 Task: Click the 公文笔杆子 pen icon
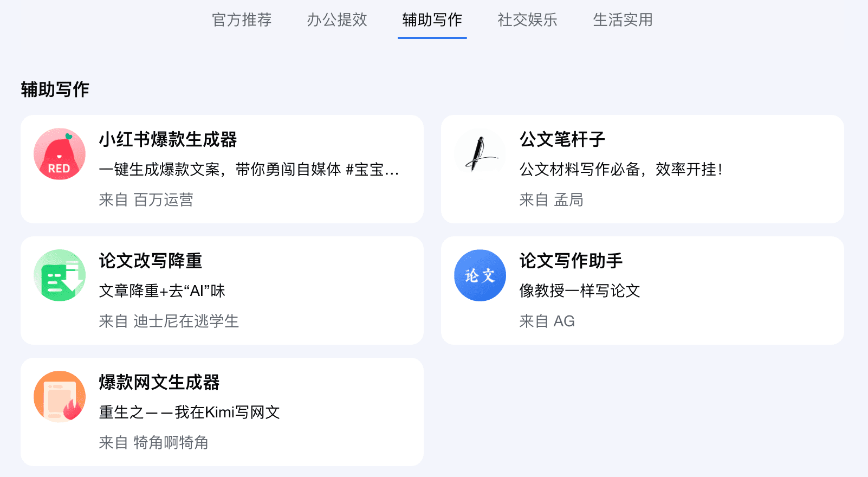coord(480,154)
